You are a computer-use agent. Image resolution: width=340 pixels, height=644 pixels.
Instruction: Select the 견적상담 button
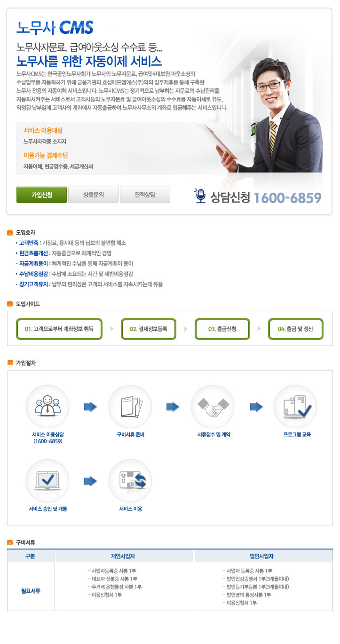pyautogui.click(x=145, y=195)
